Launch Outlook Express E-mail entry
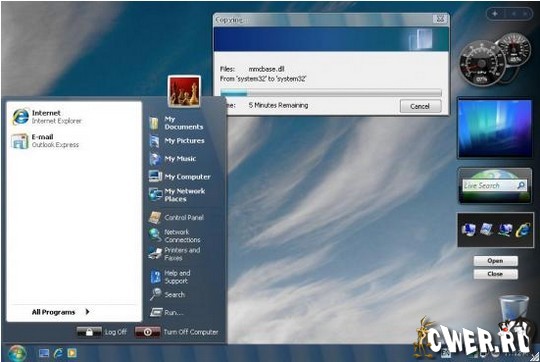 click(x=45, y=141)
